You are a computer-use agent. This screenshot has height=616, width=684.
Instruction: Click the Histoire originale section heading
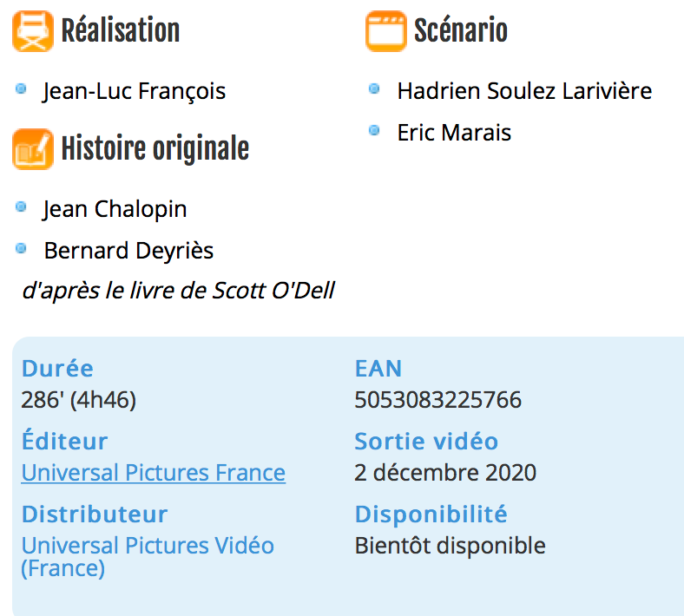click(155, 149)
